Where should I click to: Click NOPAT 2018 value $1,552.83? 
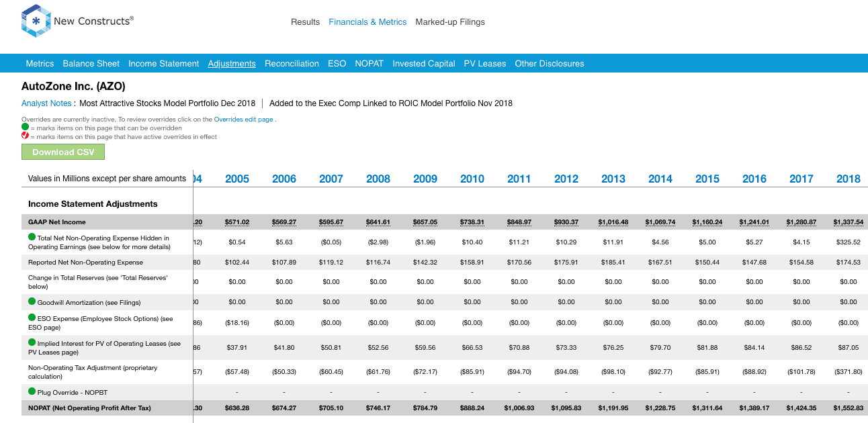(x=849, y=408)
